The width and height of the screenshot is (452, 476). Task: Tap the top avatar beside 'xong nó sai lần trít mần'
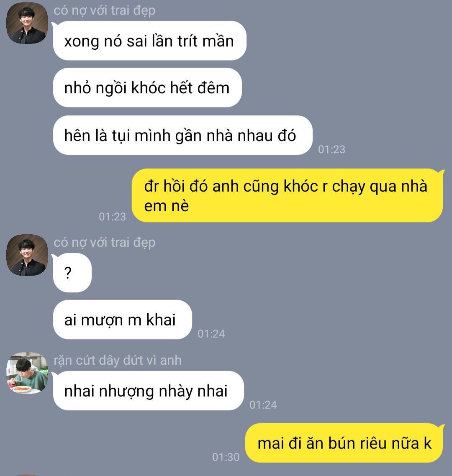click(27, 23)
